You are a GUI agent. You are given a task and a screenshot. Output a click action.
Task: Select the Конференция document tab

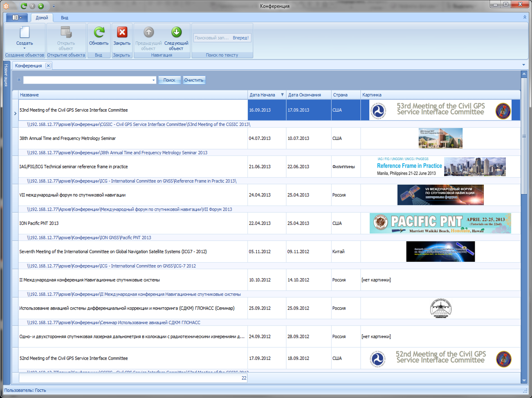point(29,65)
